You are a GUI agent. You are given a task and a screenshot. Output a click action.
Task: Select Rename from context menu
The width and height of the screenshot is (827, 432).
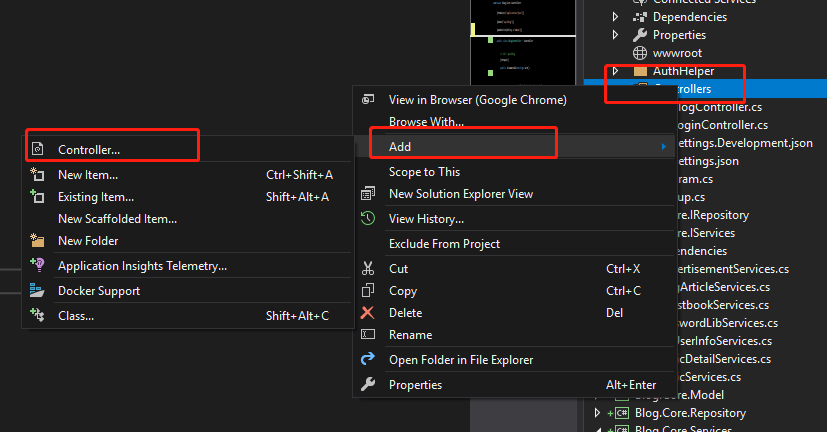pos(410,335)
